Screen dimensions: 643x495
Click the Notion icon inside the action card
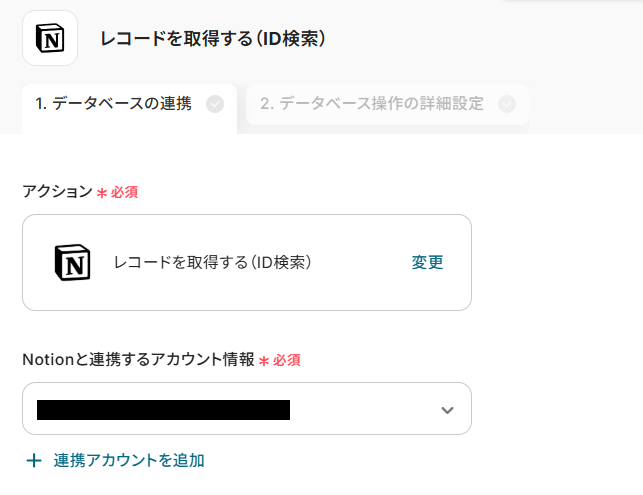[72, 262]
